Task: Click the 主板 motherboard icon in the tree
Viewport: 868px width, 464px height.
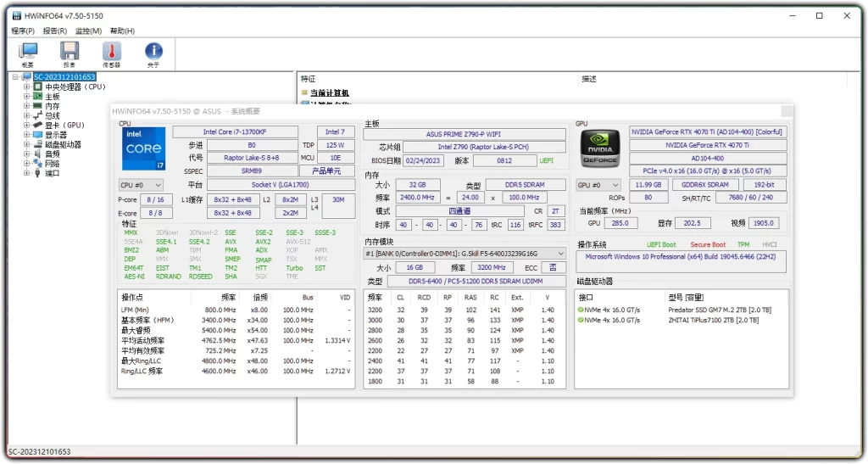Action: coord(37,97)
